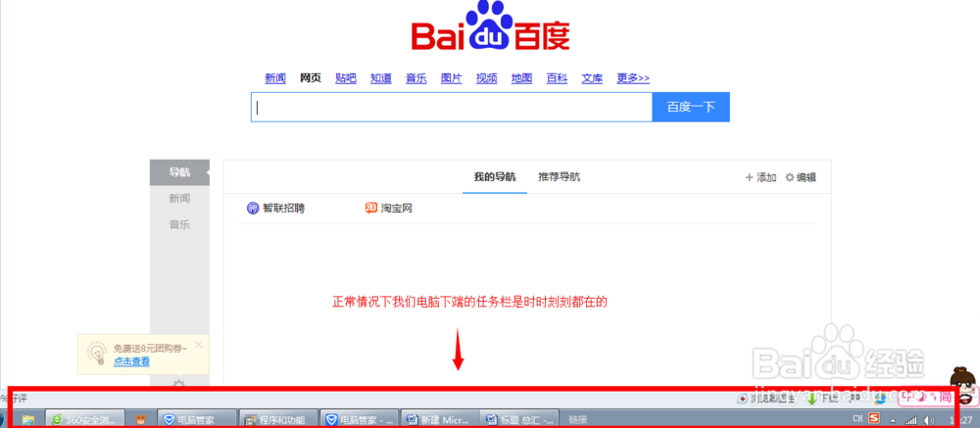Open the 知道 link

click(380, 78)
